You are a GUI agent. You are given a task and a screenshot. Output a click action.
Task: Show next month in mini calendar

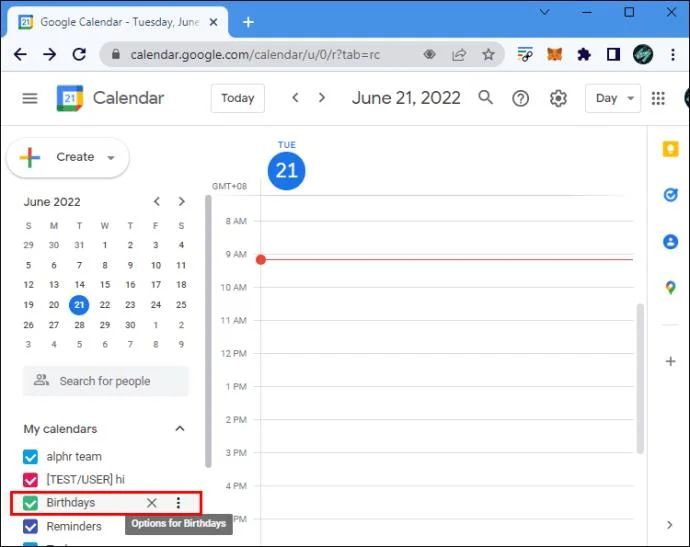[x=182, y=202]
